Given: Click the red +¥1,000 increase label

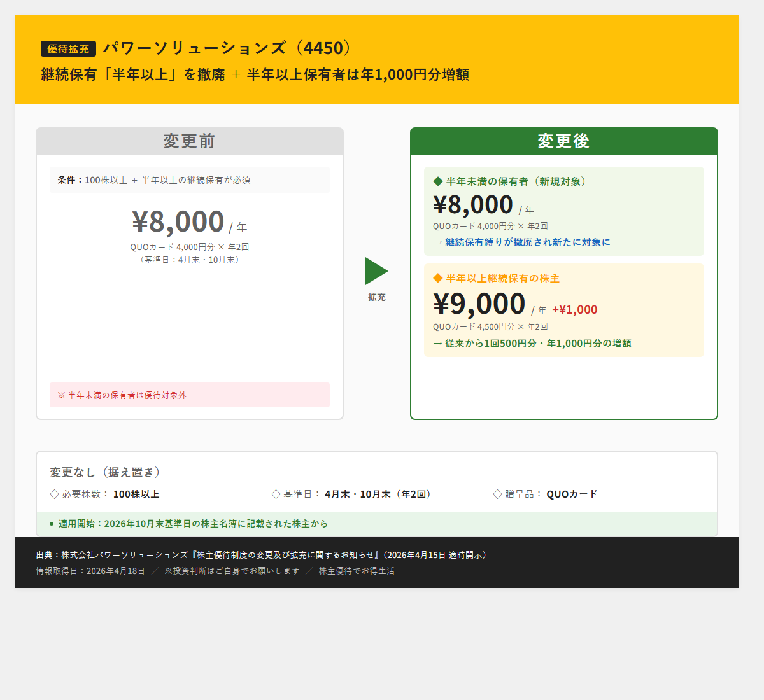Looking at the screenshot, I should 575,310.
